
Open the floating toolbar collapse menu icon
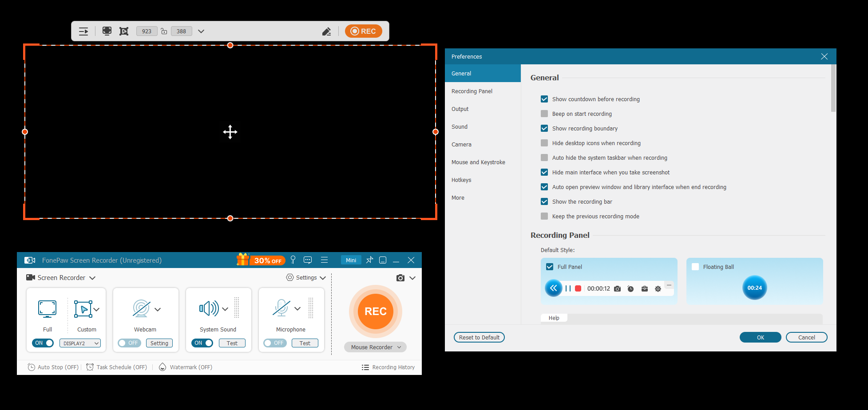[83, 31]
